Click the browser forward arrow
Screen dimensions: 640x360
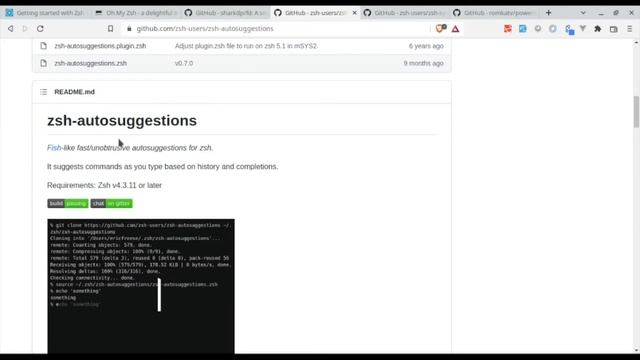click(x=25, y=29)
